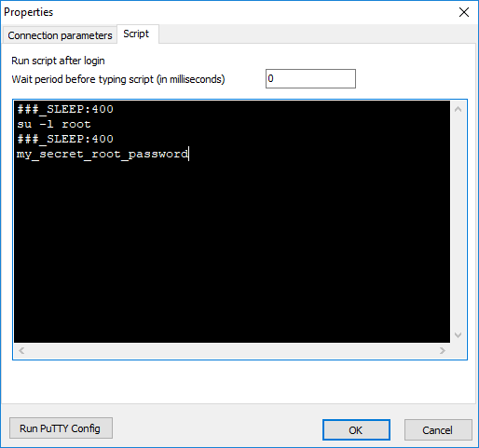The height and width of the screenshot is (448, 479).
Task: Click the Properties title bar text
Action: (29, 12)
